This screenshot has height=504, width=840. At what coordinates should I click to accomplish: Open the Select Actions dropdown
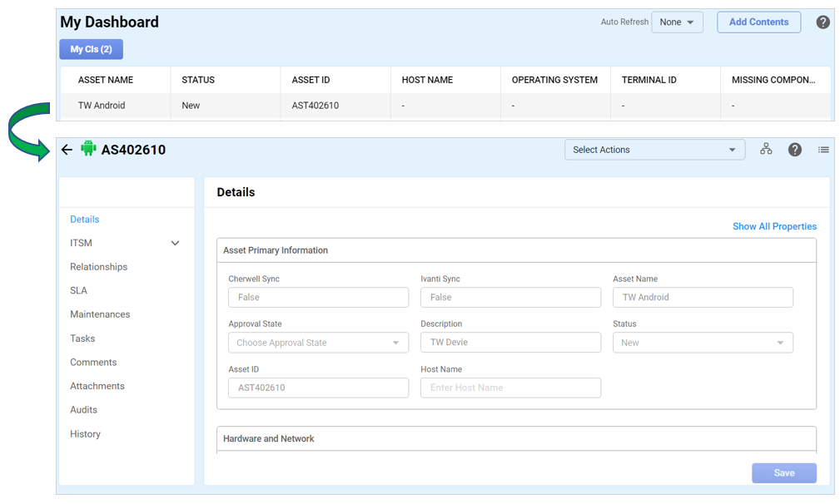tap(654, 150)
